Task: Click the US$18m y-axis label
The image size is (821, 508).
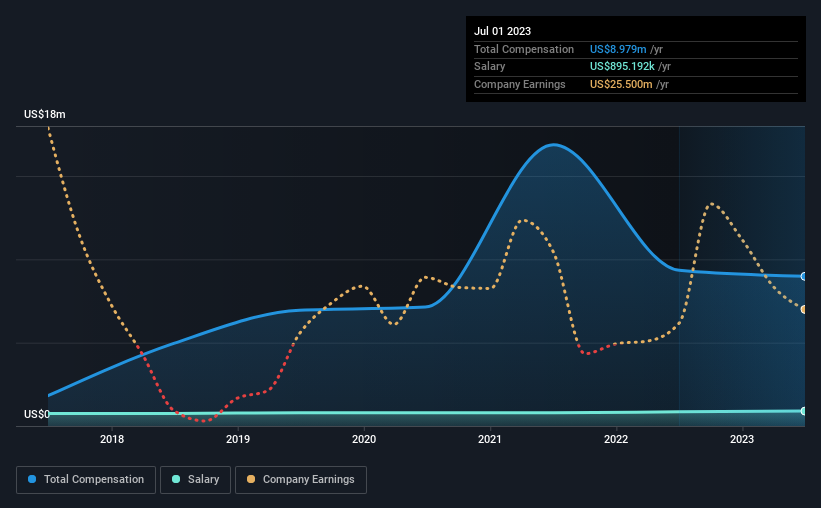Action: (45, 114)
